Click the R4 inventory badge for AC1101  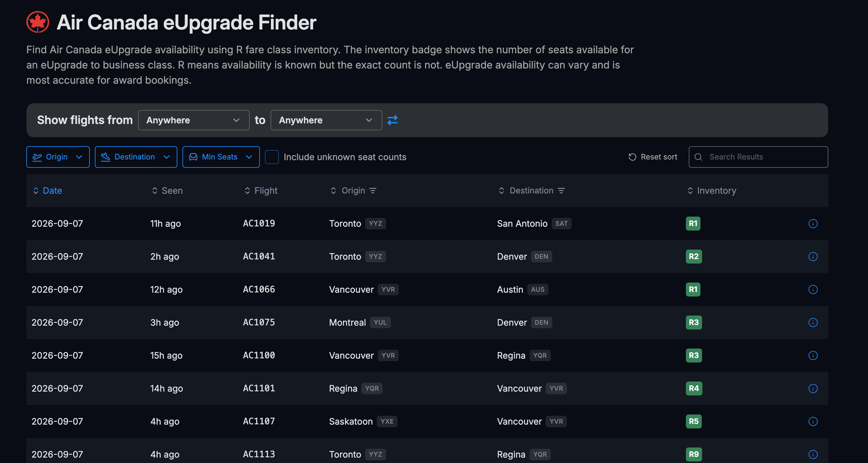pos(694,389)
